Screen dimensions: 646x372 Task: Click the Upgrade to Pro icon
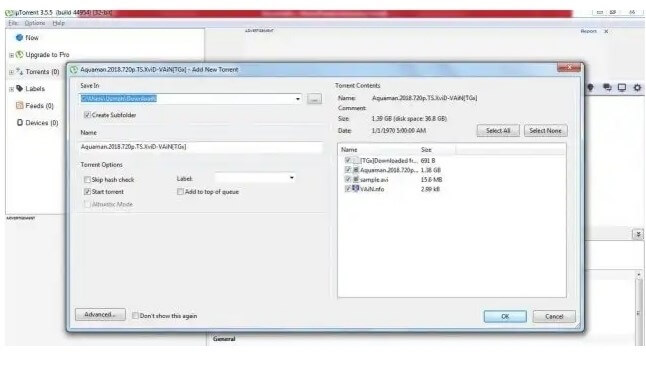point(19,54)
